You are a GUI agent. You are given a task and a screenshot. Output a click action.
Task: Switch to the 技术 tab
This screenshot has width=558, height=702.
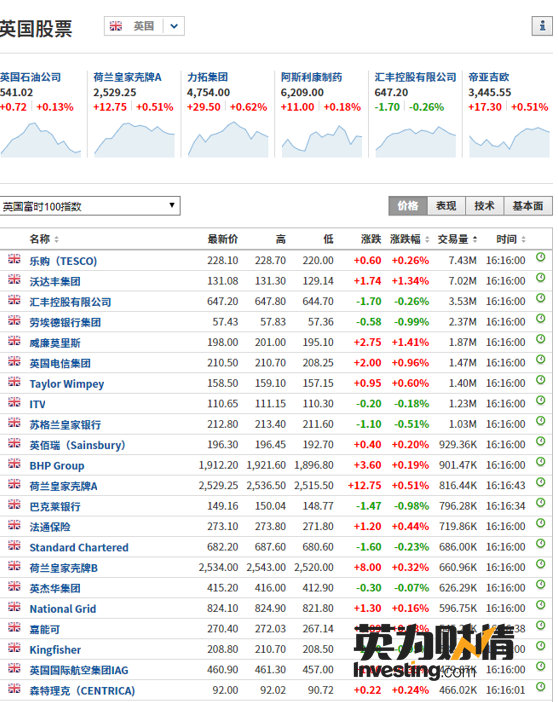click(485, 206)
